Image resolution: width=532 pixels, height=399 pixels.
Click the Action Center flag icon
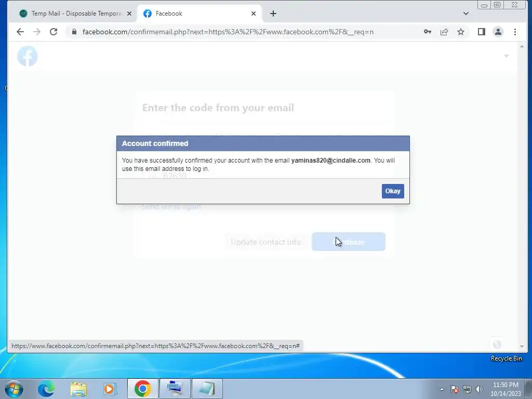(x=455, y=389)
